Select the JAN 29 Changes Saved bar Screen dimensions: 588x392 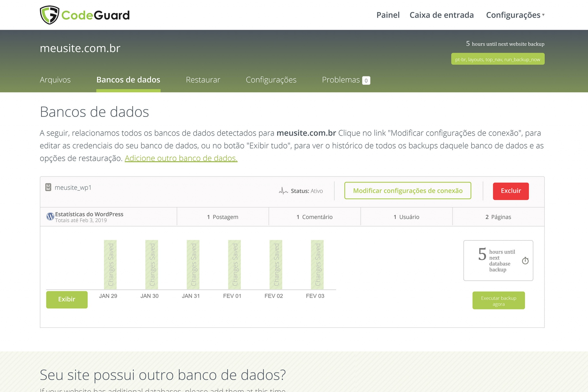[111, 264]
